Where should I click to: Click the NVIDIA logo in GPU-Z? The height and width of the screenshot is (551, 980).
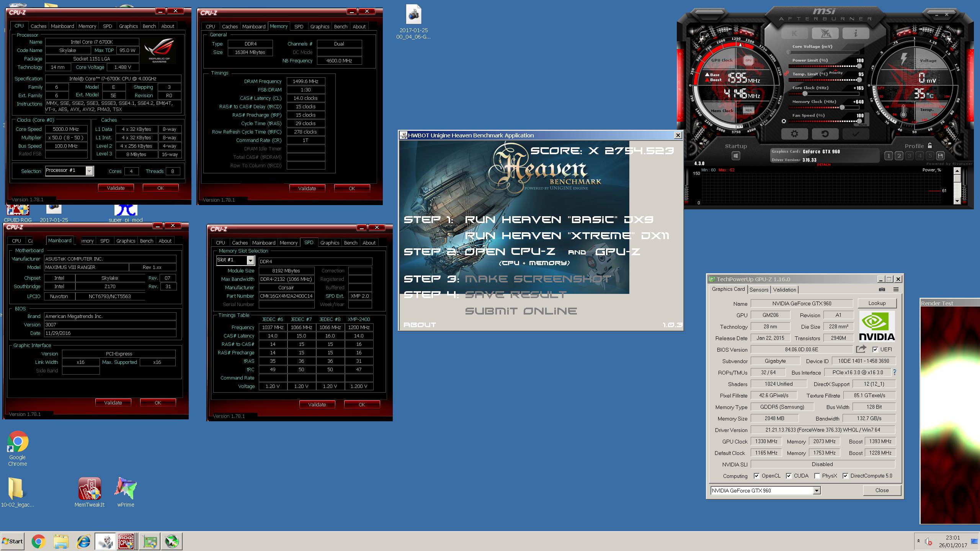pos(877,326)
